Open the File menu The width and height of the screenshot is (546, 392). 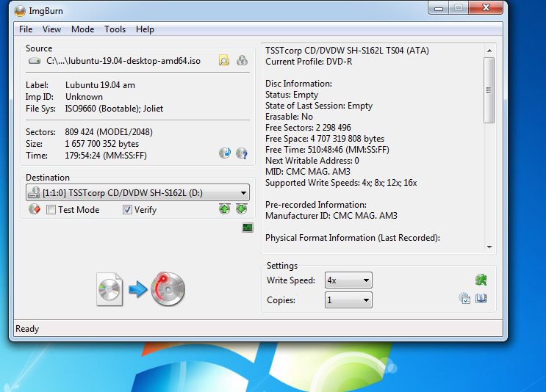tap(26, 29)
